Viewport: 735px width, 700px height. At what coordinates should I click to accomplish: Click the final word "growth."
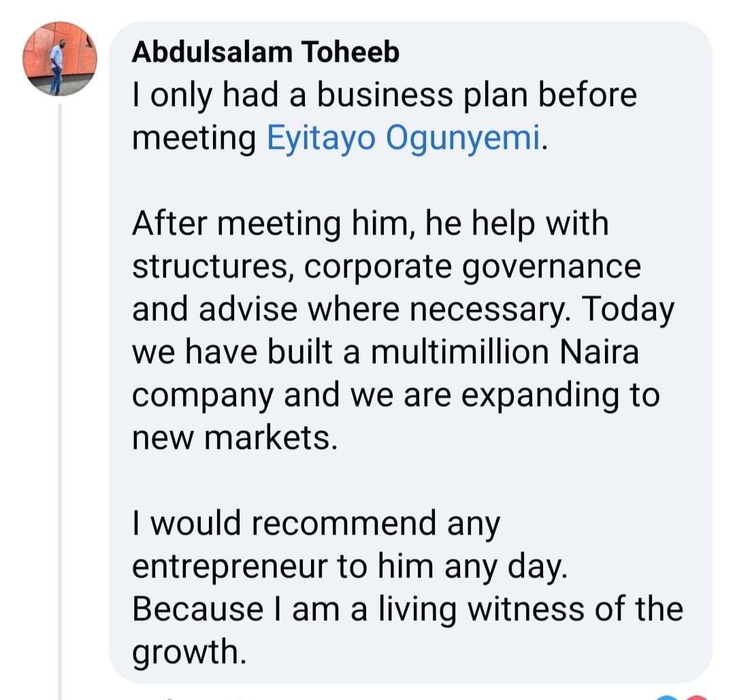tap(187, 653)
